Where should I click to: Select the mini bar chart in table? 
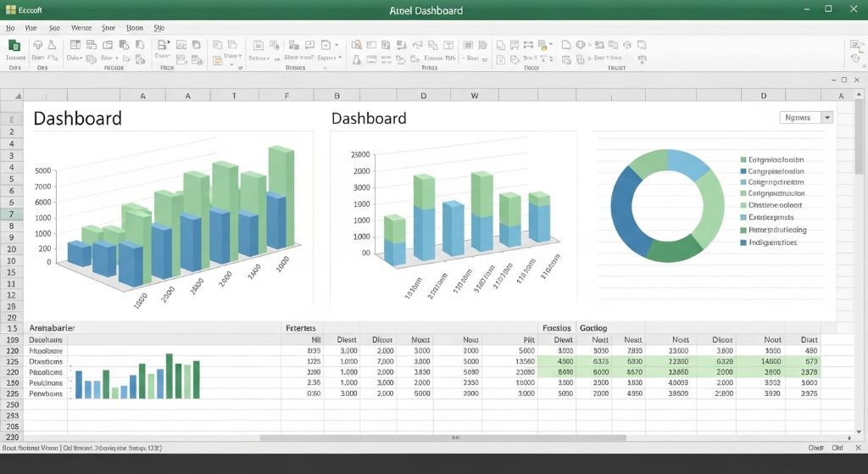coord(136,376)
